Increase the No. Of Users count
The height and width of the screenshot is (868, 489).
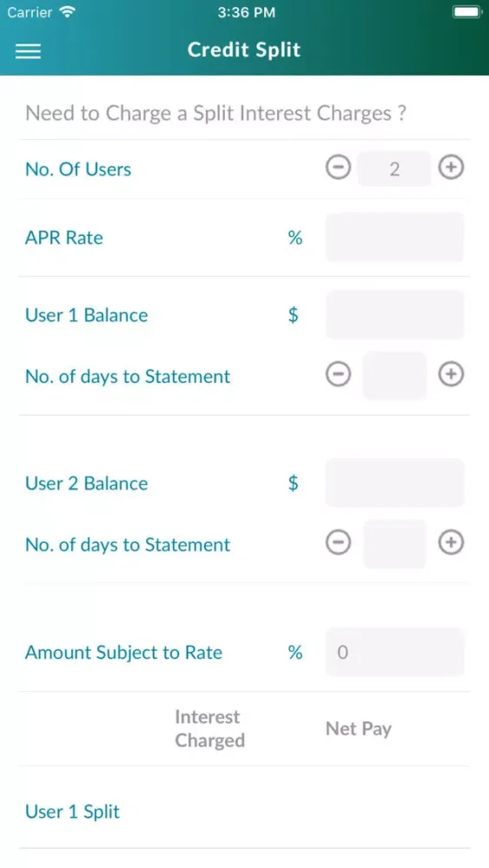pyautogui.click(x=451, y=168)
